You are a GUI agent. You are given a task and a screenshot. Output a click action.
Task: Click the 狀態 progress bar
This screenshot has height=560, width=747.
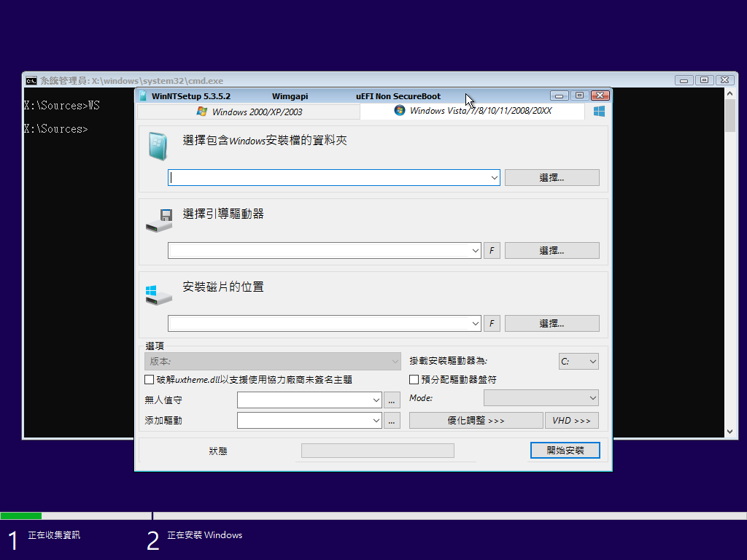(x=378, y=451)
